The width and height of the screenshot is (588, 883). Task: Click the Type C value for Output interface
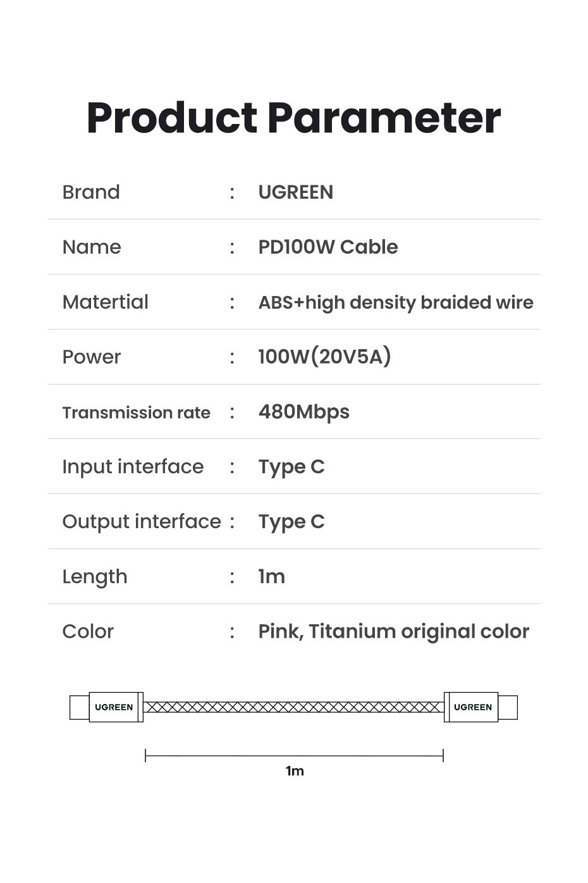pos(291,522)
